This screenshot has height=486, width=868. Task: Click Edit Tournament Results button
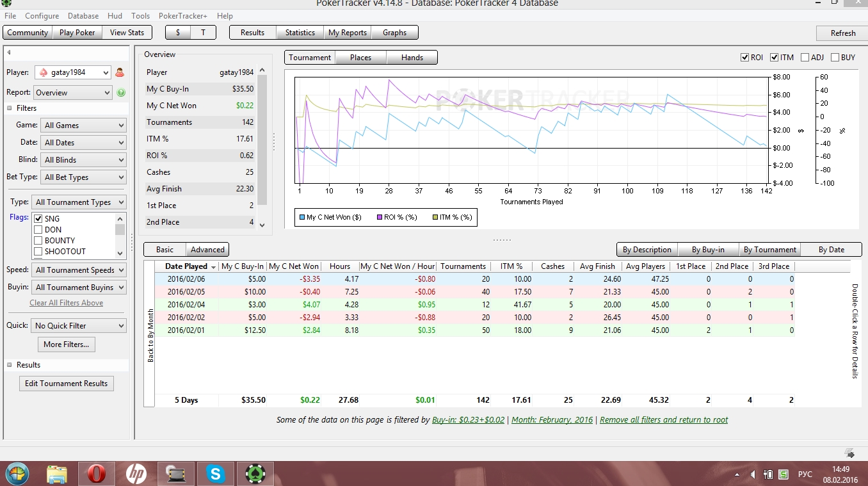pos(67,384)
